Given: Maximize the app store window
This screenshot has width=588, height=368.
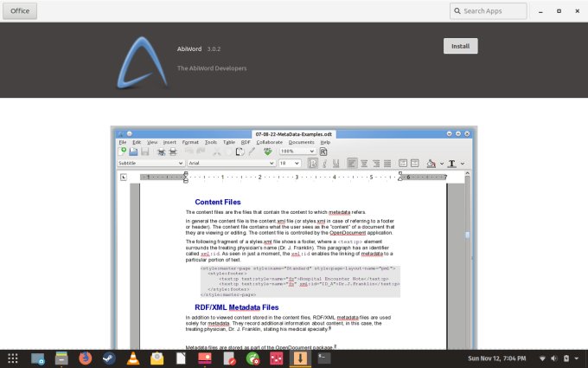Looking at the screenshot, I should [x=559, y=11].
